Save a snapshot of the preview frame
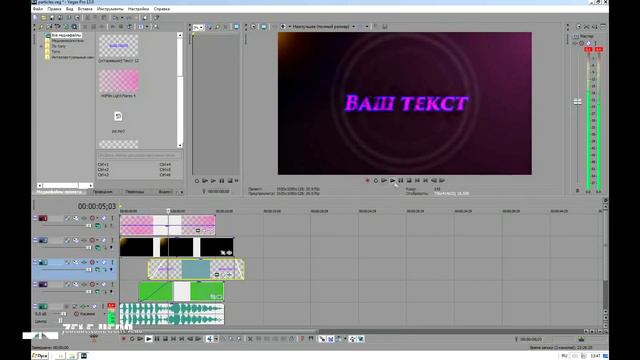Viewport: 640px width, 360px height. coord(384,27)
